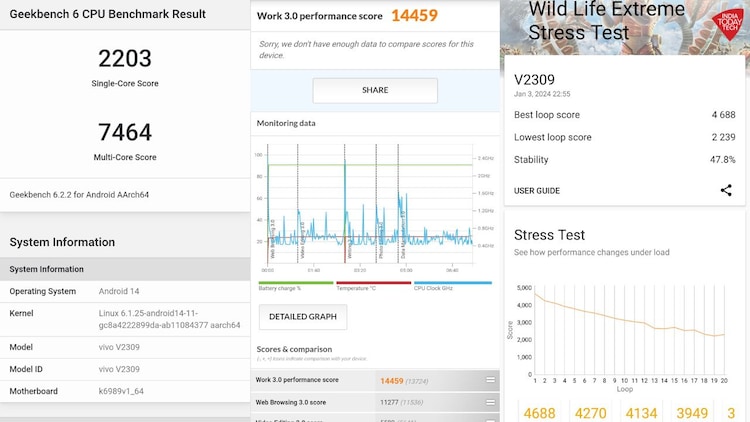The height and width of the screenshot is (422, 750).
Task: Tap the share icon beside User Guide
Action: [x=726, y=190]
